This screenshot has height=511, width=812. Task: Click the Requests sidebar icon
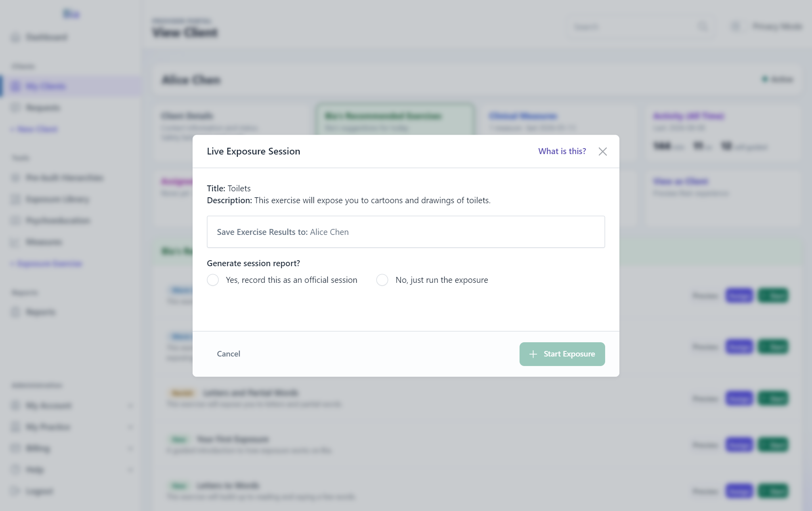coord(15,108)
